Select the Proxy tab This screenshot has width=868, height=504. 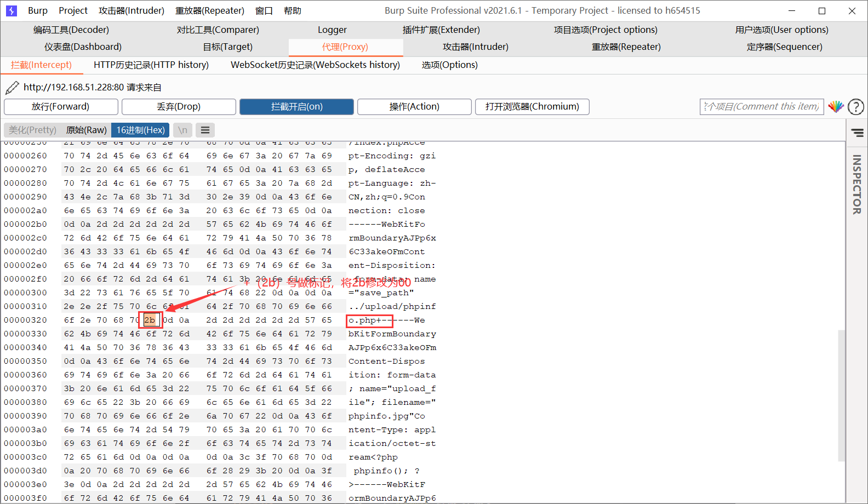345,47
